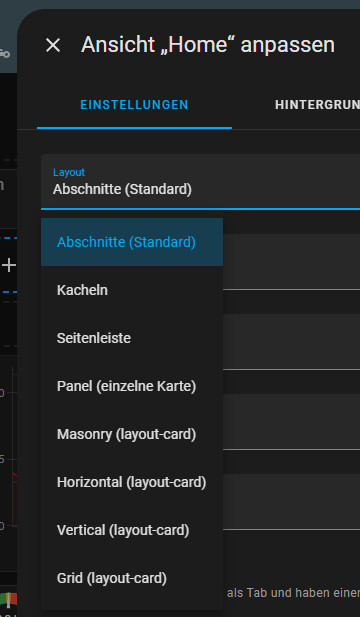The image size is (360, 617).
Task: Focus the text field behind the Masonry option
Action: click(291, 421)
